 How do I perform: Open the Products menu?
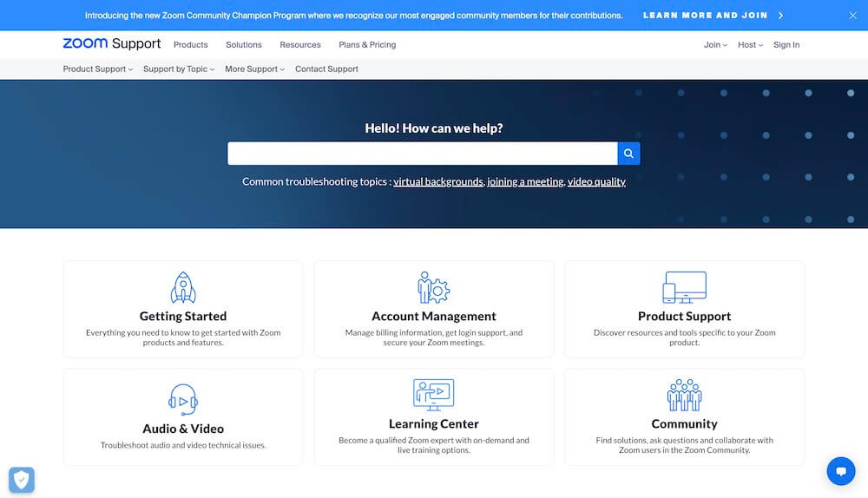(x=190, y=45)
